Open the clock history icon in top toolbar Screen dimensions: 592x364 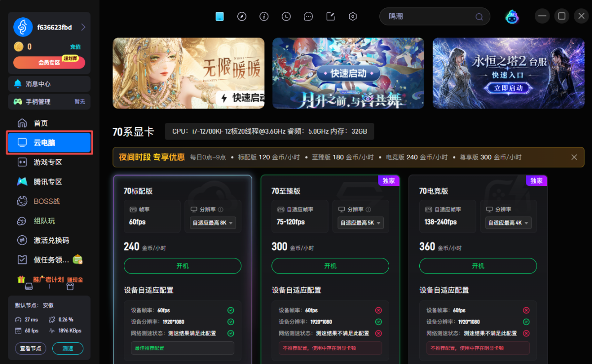[286, 16]
